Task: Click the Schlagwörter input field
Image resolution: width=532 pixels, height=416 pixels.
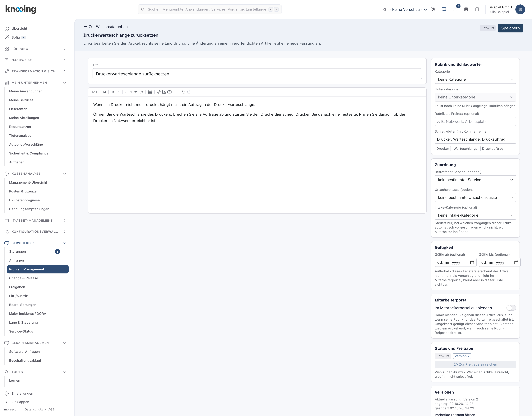Action: [475, 139]
